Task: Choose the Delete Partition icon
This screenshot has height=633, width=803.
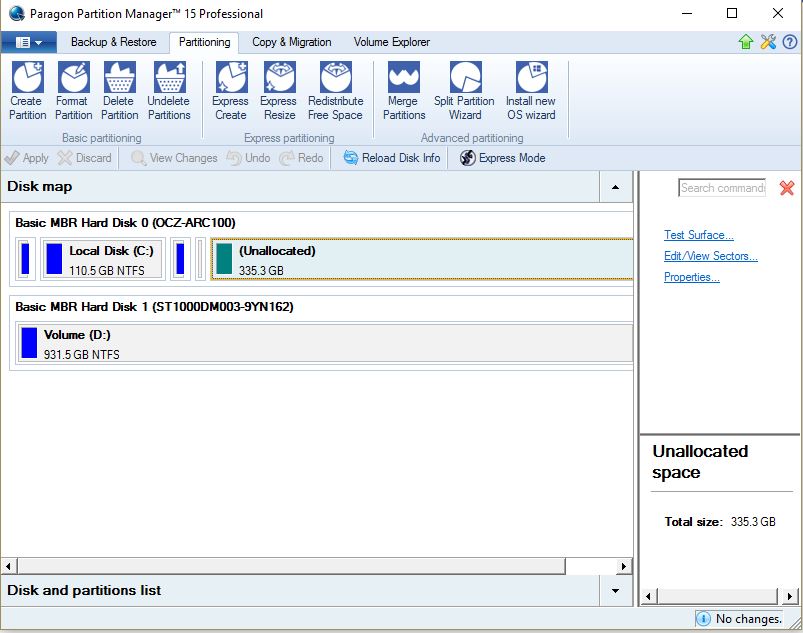Action: coord(119,91)
